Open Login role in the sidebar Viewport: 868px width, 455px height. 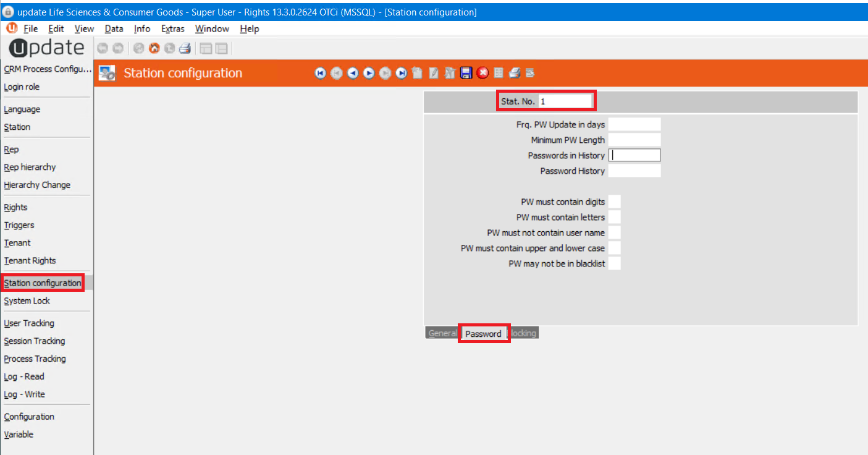point(22,87)
